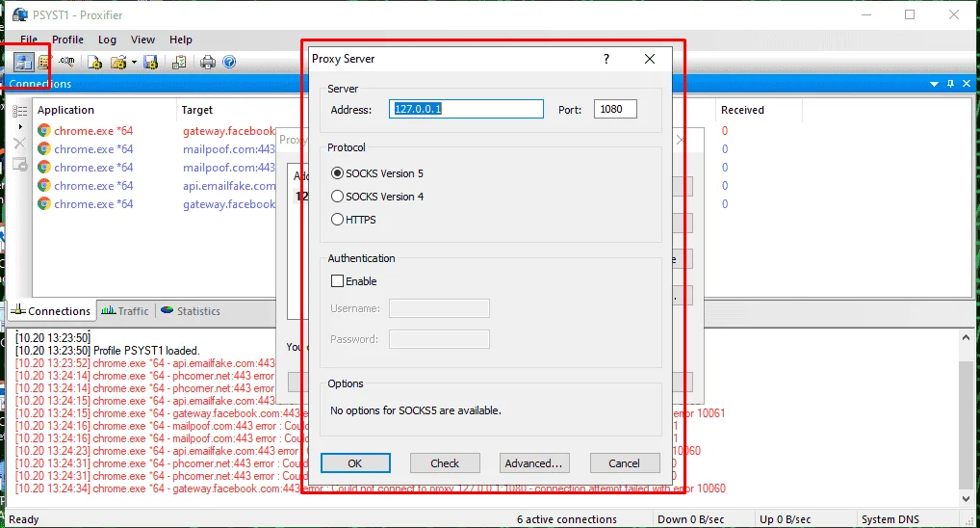Screen dimensions: 980x528
Task: Create a new profile from toolbar
Action: pos(94,62)
